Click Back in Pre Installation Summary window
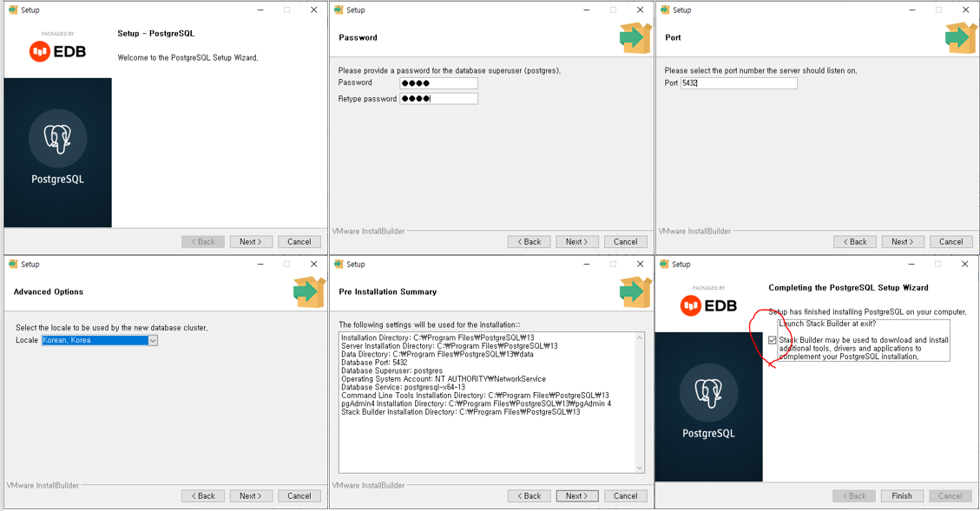 529,496
